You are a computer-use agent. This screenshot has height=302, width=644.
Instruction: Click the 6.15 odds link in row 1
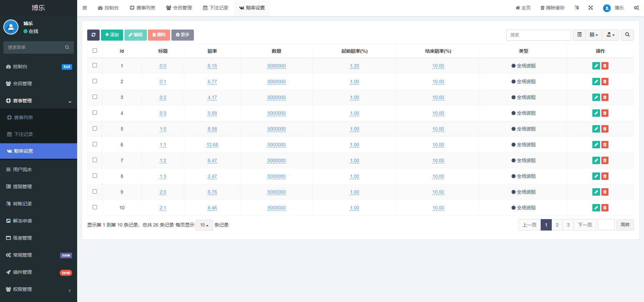point(212,66)
